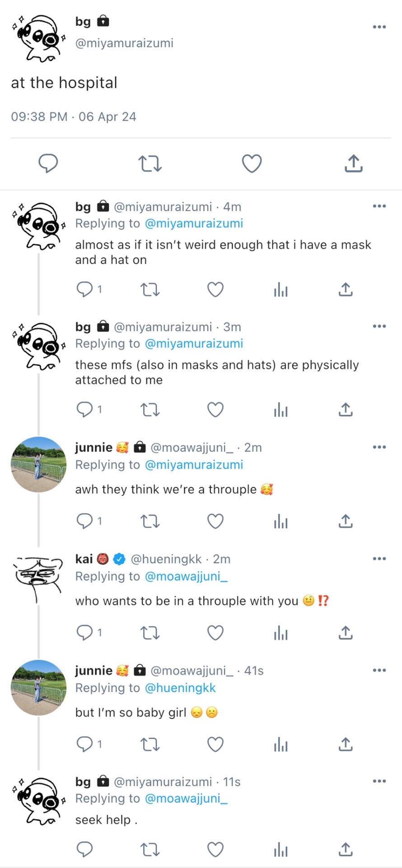Open more options for kai's reply
402x868 pixels.
coord(379,559)
